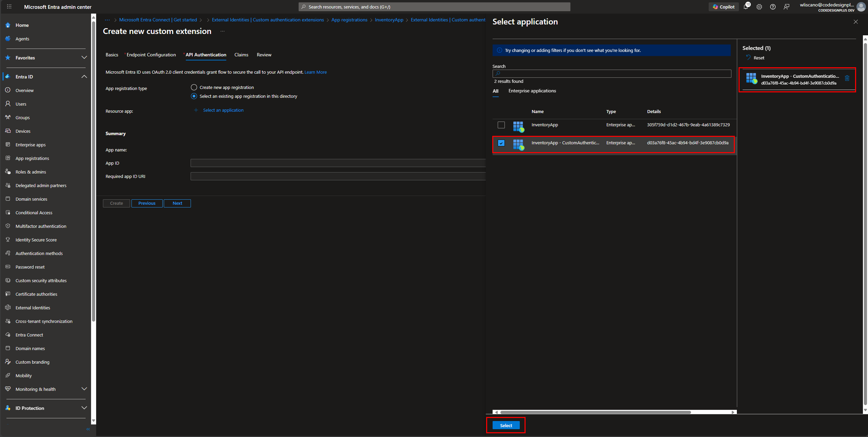Open InventoryApp breadcrumb link
This screenshot has height=437, width=868.
coord(389,20)
